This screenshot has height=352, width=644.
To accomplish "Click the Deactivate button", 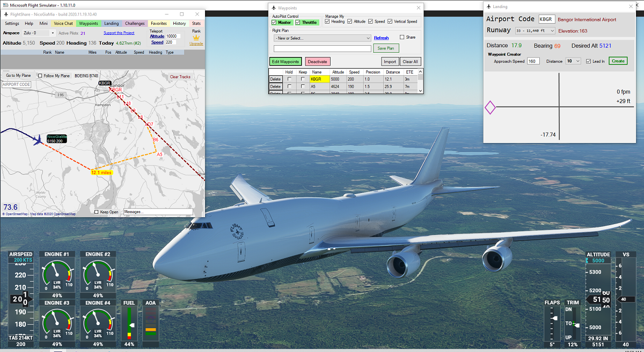I will pyautogui.click(x=318, y=62).
